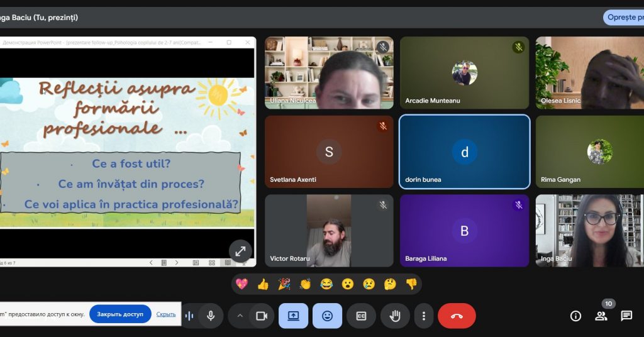The width and height of the screenshot is (644, 337).
Task: Show the participants people panel
Action: (601, 316)
